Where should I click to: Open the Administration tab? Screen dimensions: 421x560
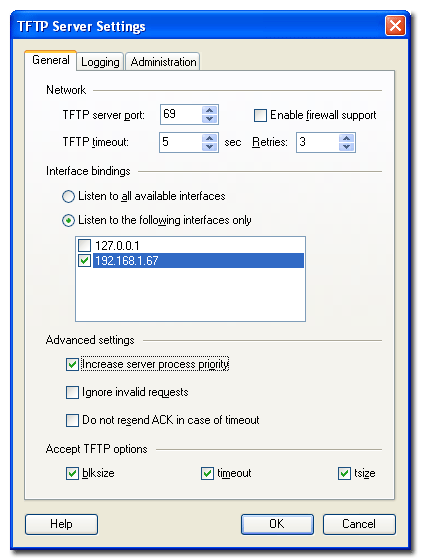(163, 62)
